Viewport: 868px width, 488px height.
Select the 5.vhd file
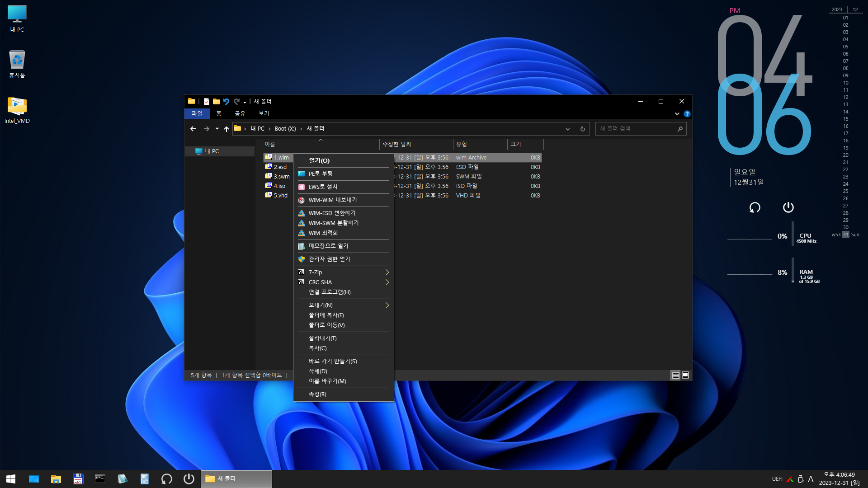280,196
